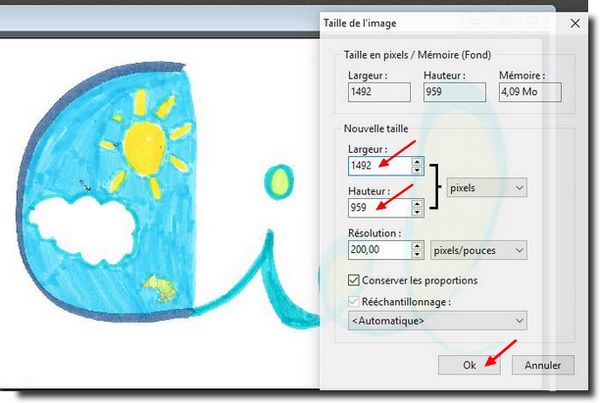Screen dimensions: 600x403
Task: Open the pixels unit dropdown
Action: pyautogui.click(x=487, y=188)
